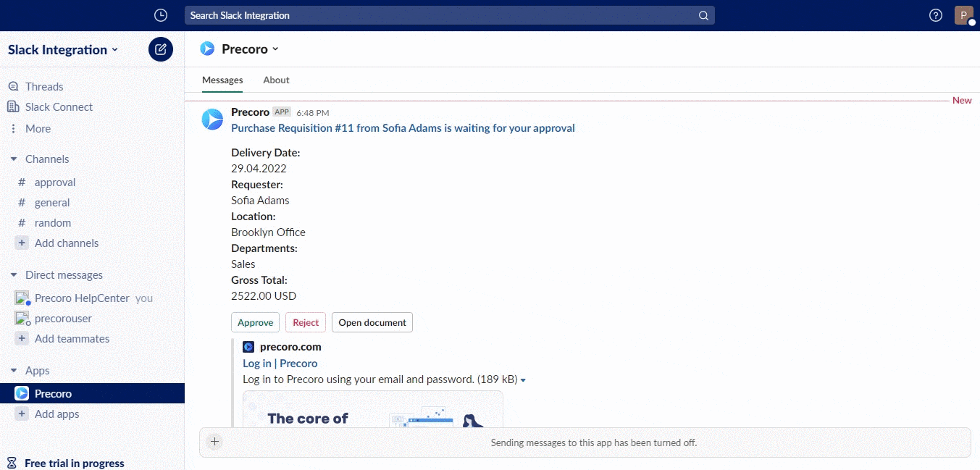Image resolution: width=980 pixels, height=470 pixels.
Task: Click Free trial in progress
Action: [75, 463]
